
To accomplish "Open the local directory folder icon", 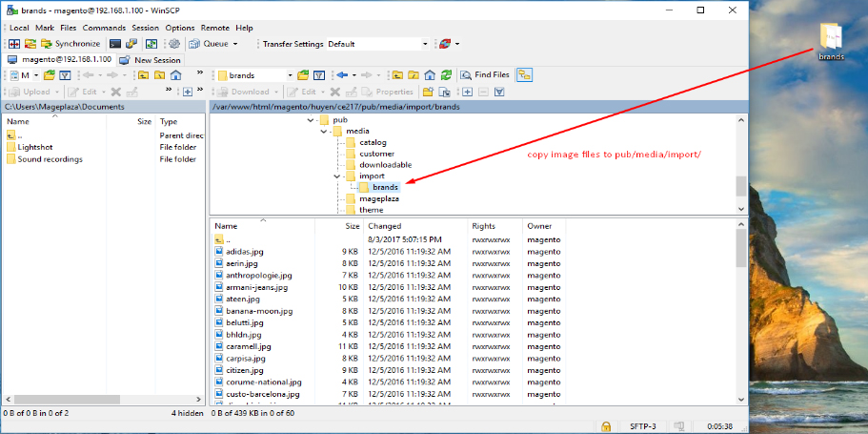I will click(49, 74).
